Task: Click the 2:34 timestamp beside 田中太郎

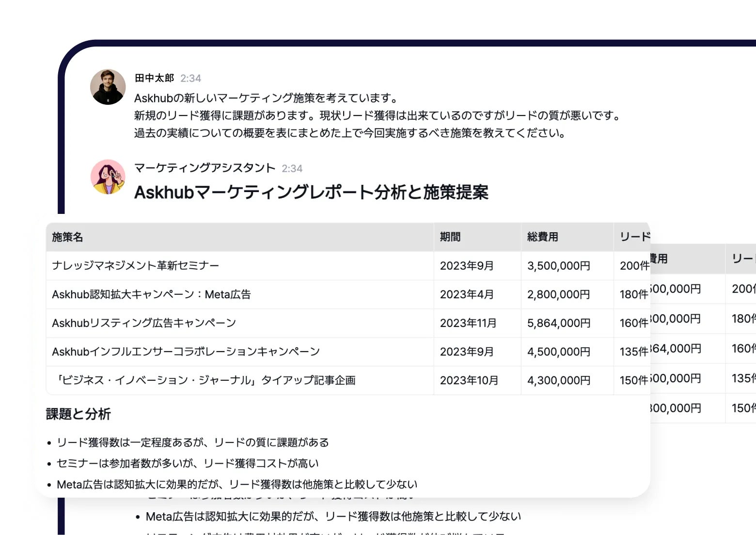Action: click(191, 79)
